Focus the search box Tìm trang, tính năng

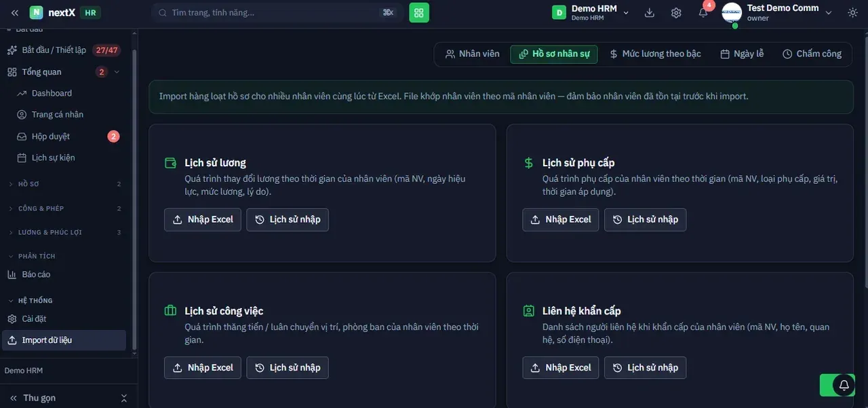[277, 12]
